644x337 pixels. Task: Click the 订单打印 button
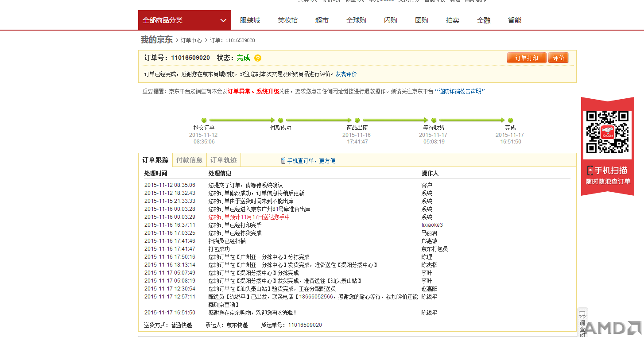click(527, 58)
